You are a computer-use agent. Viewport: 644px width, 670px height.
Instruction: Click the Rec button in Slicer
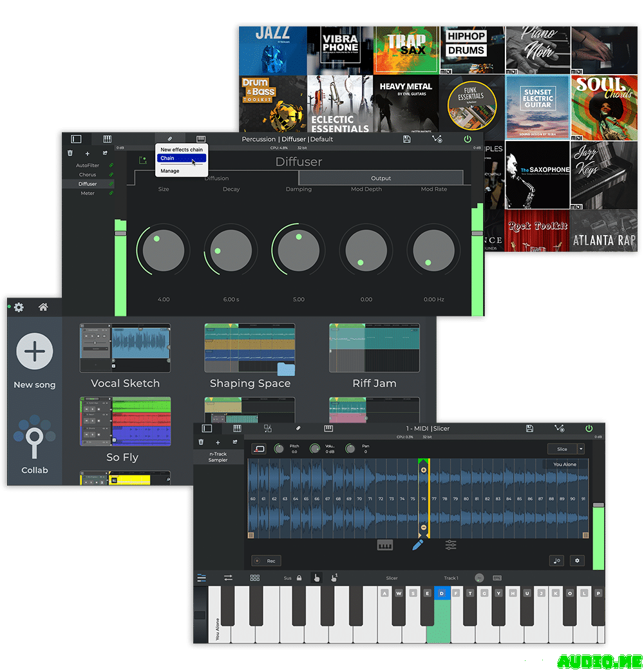click(267, 560)
